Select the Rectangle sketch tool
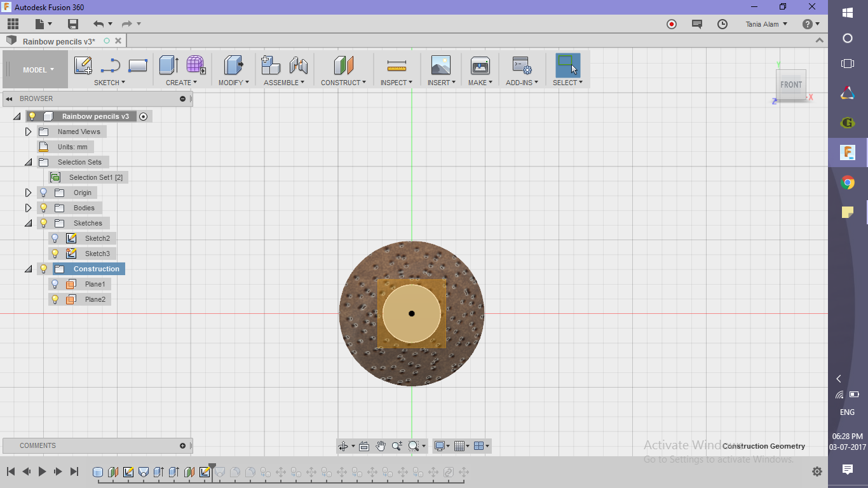868x488 pixels. coord(138,65)
